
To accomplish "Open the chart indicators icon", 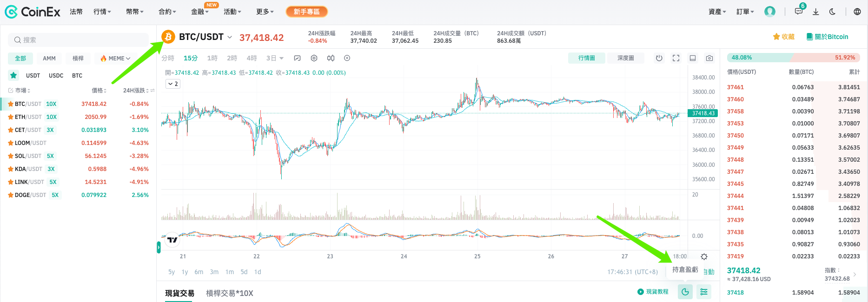I will pyautogui.click(x=298, y=58).
